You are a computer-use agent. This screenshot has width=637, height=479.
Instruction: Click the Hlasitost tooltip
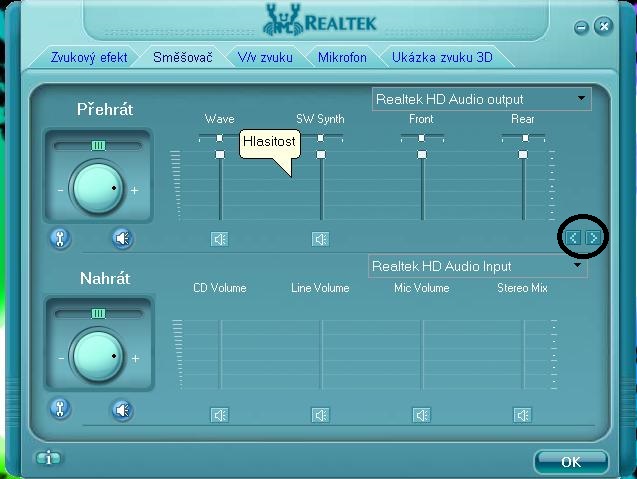coord(269,144)
